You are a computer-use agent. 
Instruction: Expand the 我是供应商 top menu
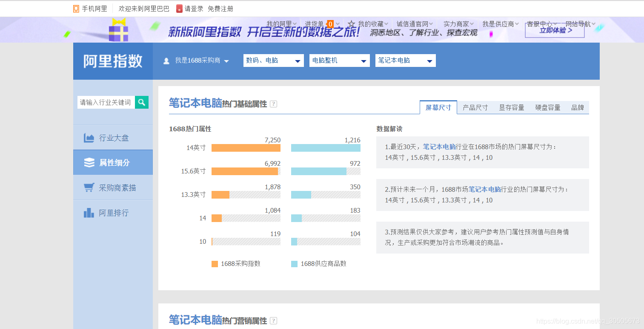[x=500, y=24]
